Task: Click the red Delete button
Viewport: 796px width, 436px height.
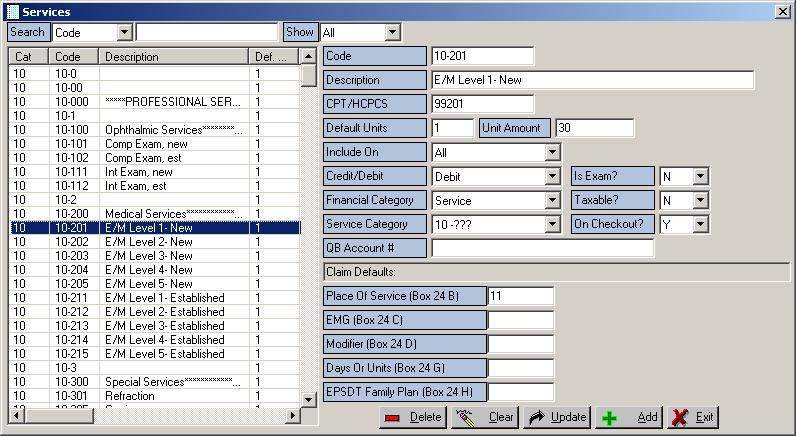Action: tap(414, 417)
